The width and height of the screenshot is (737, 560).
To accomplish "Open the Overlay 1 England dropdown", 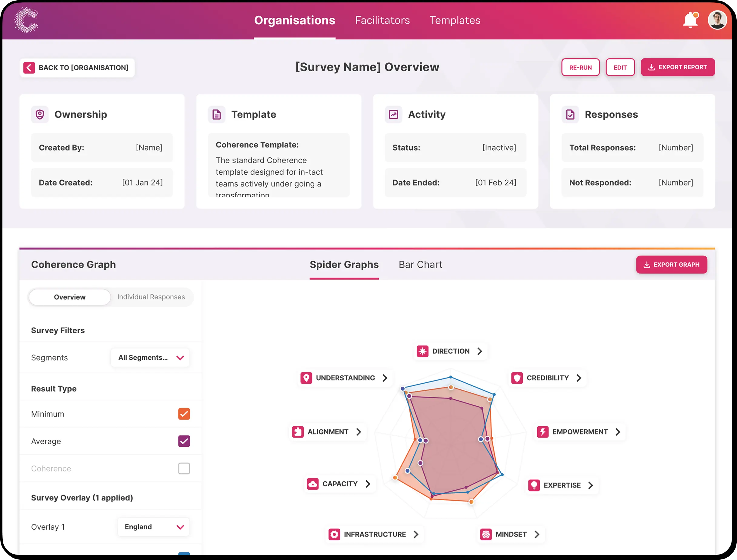I will 154,527.
